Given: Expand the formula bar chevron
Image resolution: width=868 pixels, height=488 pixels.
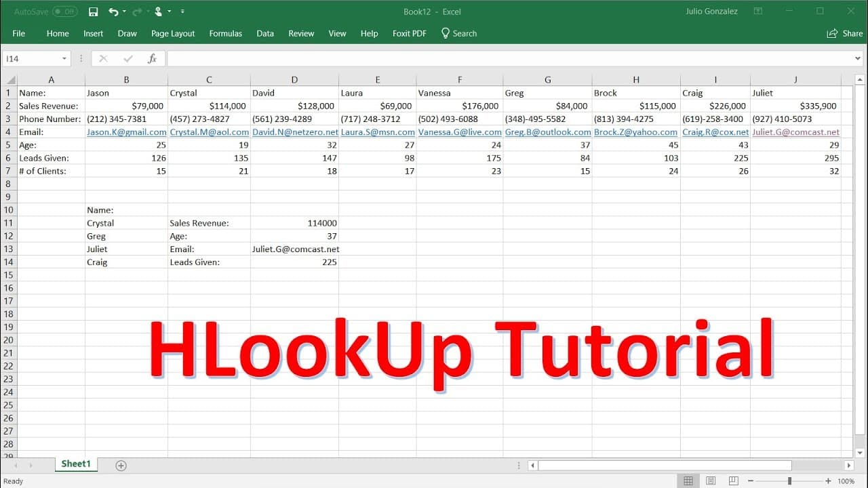Looking at the screenshot, I should pyautogui.click(x=859, y=59).
